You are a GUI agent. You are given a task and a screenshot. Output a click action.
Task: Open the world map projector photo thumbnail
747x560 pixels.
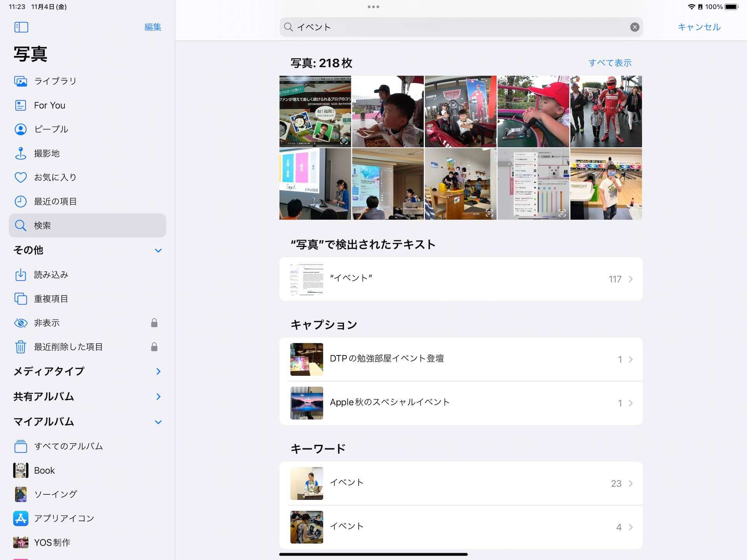click(x=388, y=184)
